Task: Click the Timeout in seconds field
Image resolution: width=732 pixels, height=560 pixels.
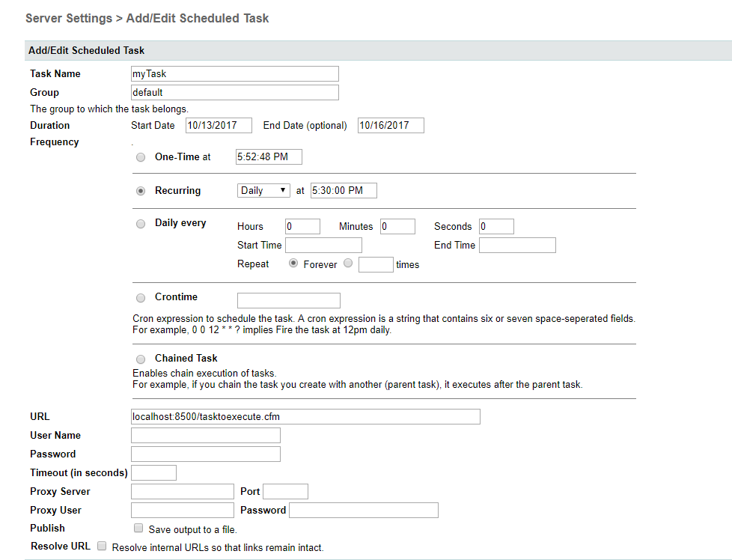Action: point(153,472)
